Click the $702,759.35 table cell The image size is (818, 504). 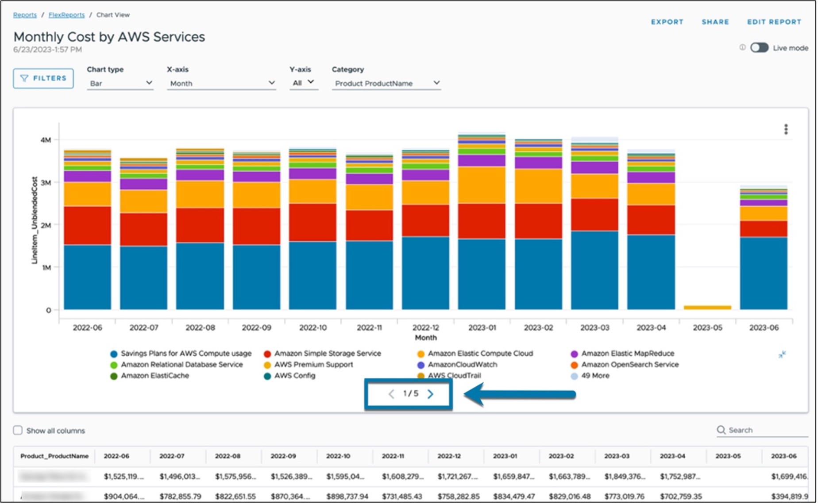tap(681, 496)
